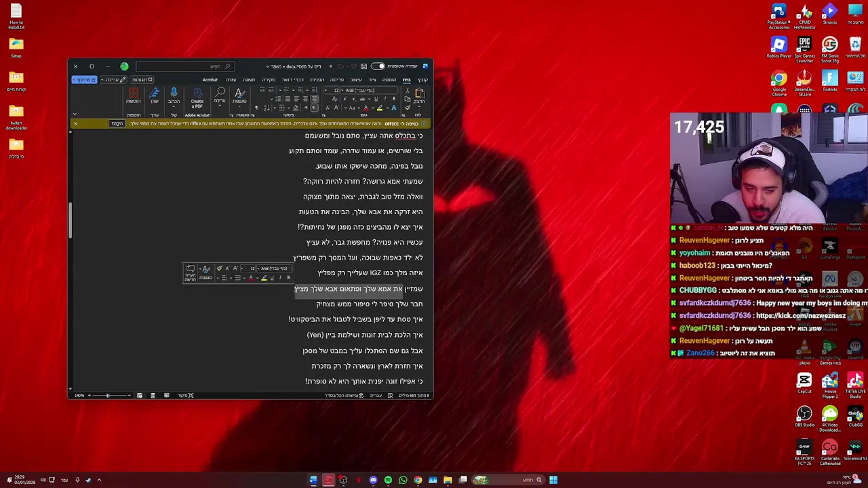Open the File ribbon tab
The width and height of the screenshot is (868, 488).
coord(422,80)
